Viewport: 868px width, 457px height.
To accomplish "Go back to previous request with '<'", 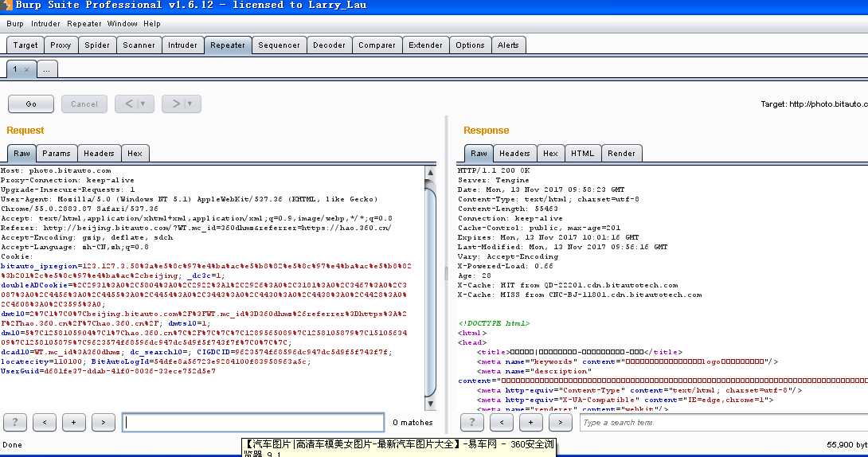I will pos(128,104).
